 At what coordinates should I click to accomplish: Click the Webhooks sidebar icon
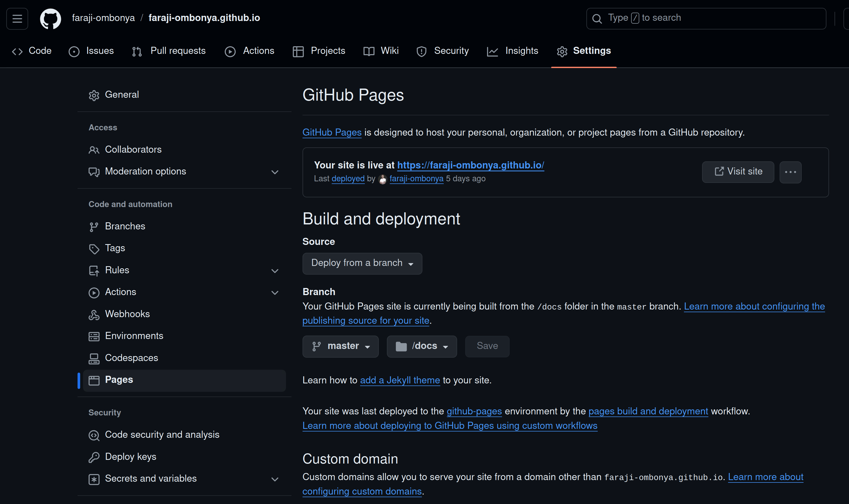click(94, 314)
